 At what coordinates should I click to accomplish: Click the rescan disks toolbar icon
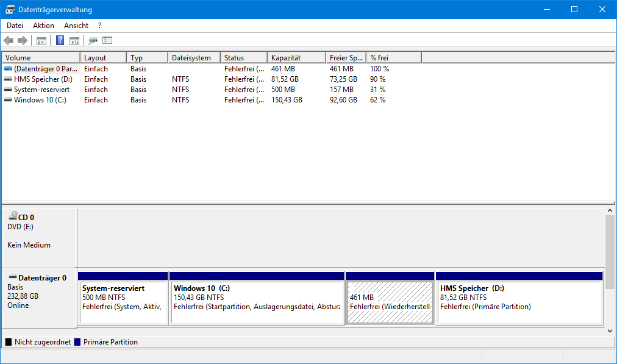point(93,40)
